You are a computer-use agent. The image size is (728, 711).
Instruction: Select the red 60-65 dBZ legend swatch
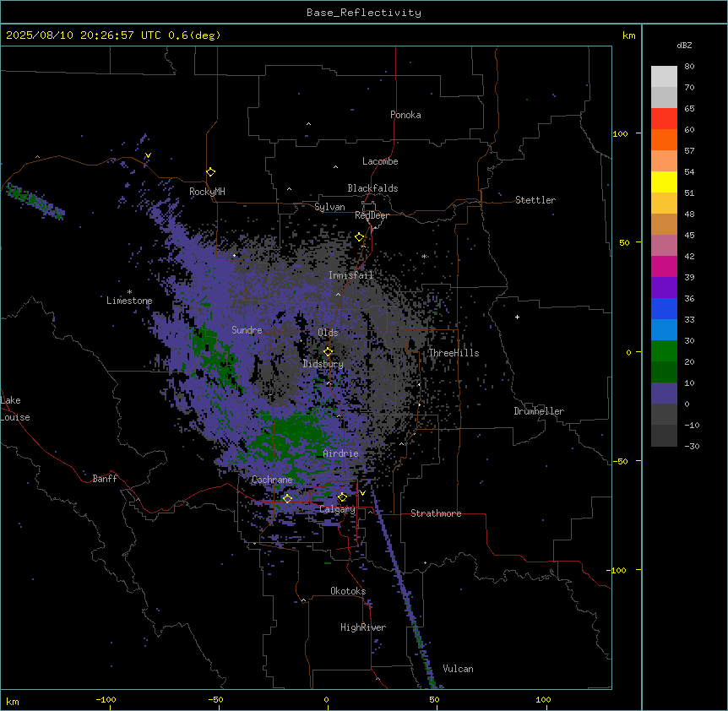point(664,118)
